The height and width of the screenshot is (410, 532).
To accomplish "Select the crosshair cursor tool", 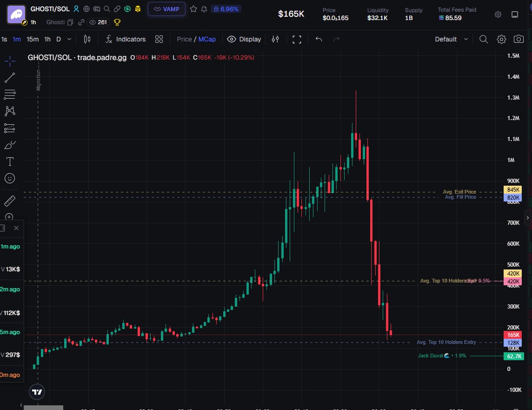I will (10, 61).
